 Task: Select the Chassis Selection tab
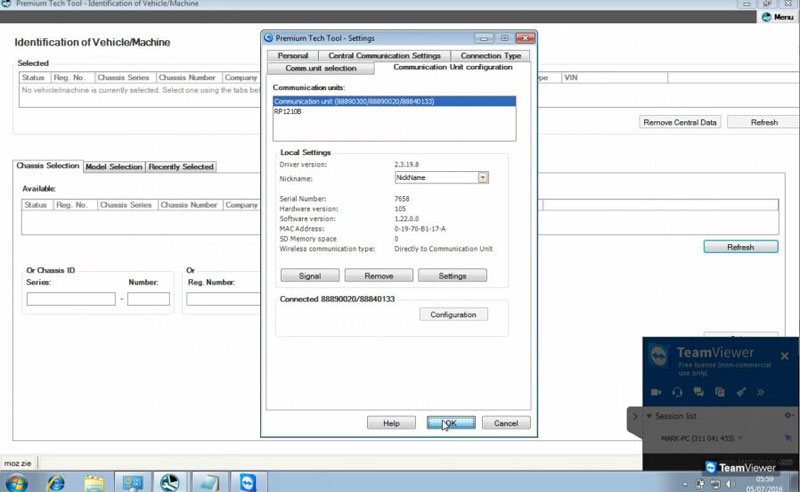coord(48,166)
